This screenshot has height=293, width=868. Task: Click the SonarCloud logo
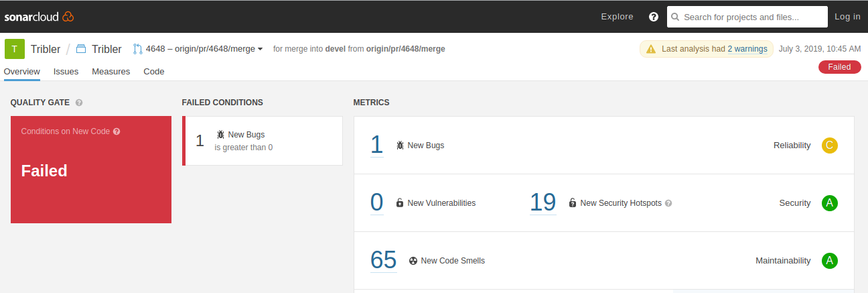click(x=39, y=16)
